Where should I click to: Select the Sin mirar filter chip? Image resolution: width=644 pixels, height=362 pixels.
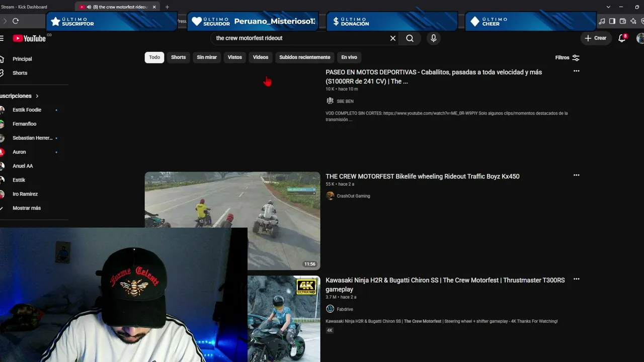pyautogui.click(x=207, y=57)
